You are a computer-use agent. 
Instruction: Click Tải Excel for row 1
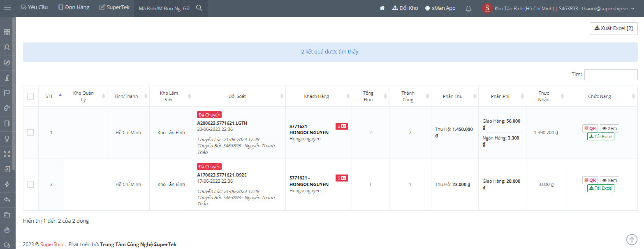[601, 137]
